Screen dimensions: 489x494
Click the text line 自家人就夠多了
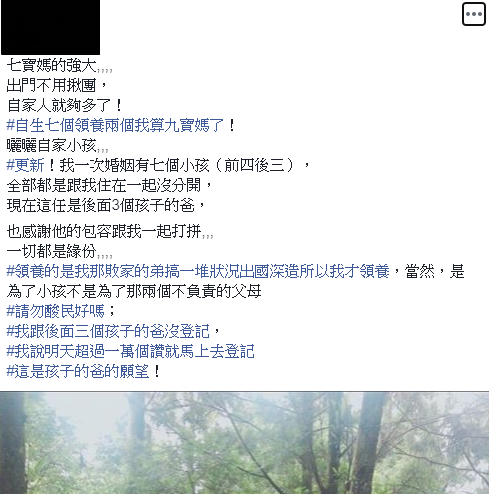pos(65,106)
